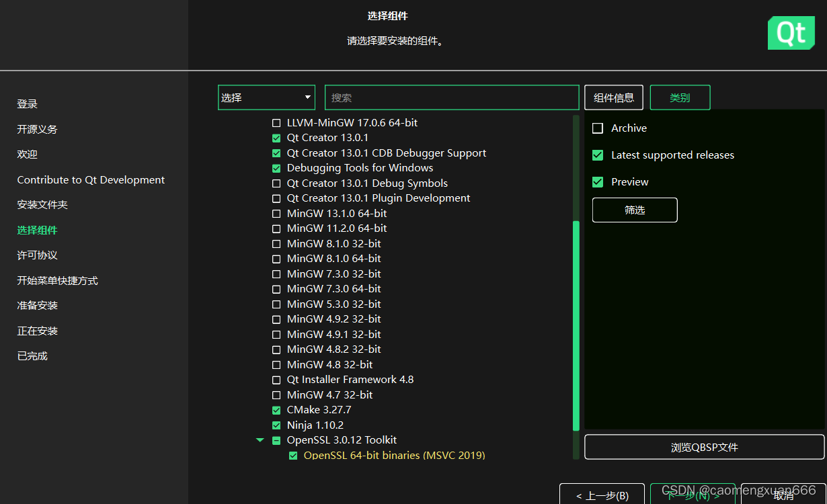Click the component list vertical scrollbar

tap(576, 326)
